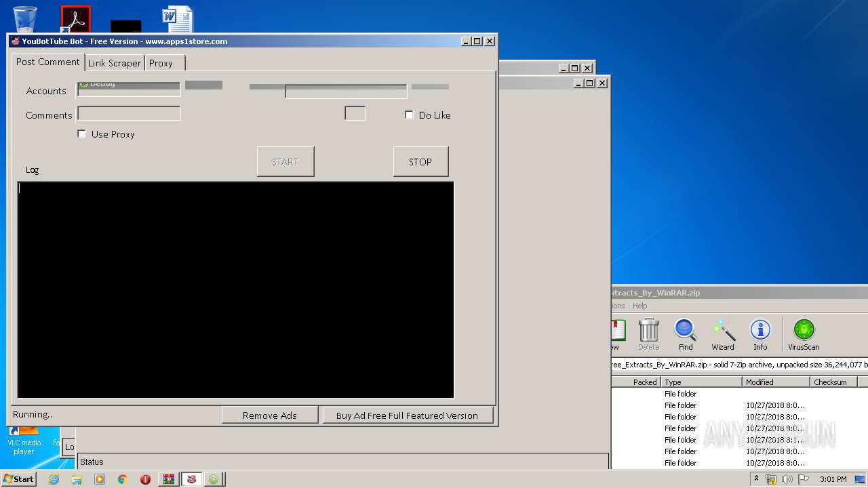The width and height of the screenshot is (868, 488).
Task: Click the Remove Ads button
Action: click(270, 415)
